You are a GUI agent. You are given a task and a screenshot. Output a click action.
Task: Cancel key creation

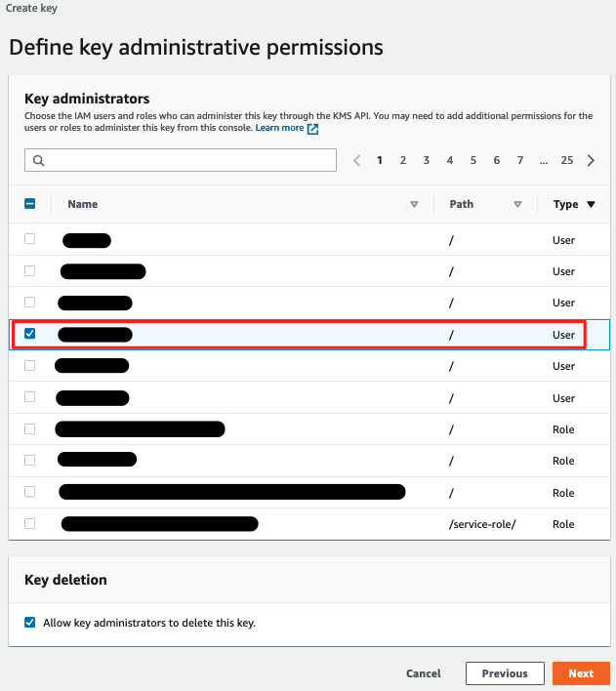tap(424, 673)
